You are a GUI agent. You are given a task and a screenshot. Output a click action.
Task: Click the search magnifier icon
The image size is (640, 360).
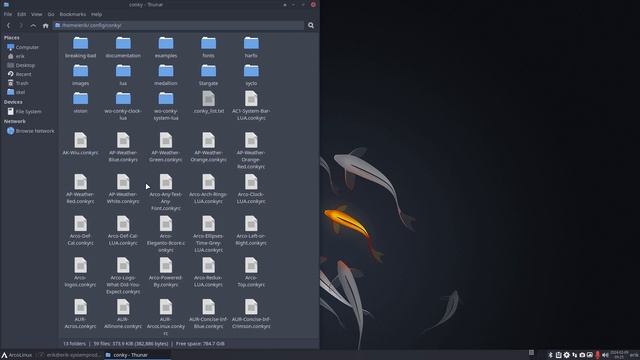(311, 25)
